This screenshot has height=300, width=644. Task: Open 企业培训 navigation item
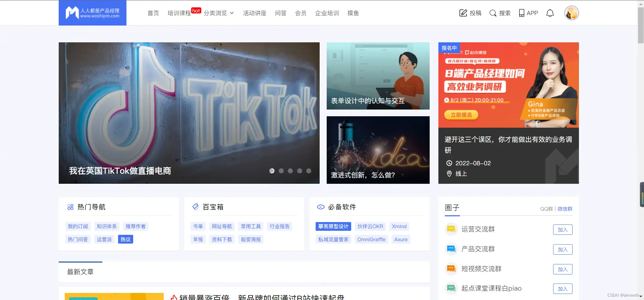[x=327, y=13]
